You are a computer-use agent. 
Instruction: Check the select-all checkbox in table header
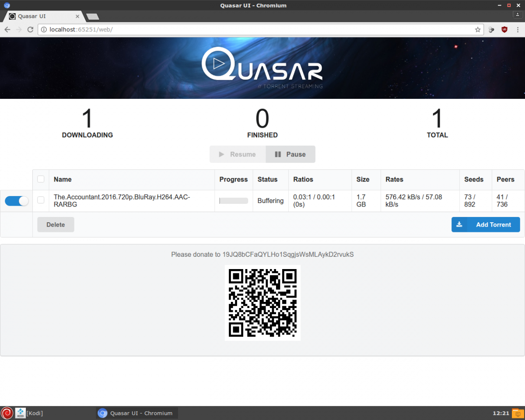41,179
